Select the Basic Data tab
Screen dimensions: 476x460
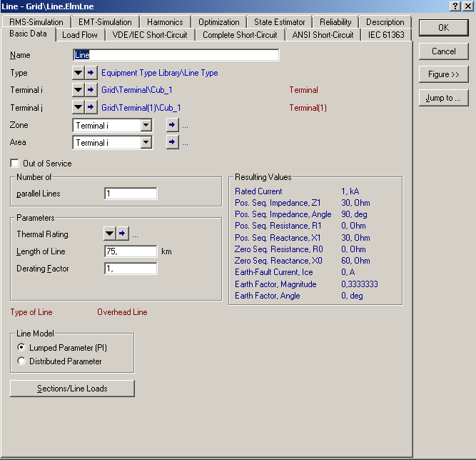(29, 34)
